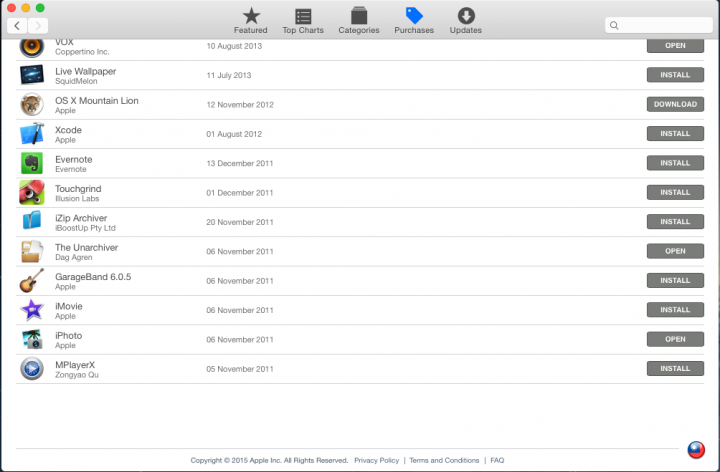720x472 pixels.
Task: Open the Categories tab
Action: coord(359,21)
